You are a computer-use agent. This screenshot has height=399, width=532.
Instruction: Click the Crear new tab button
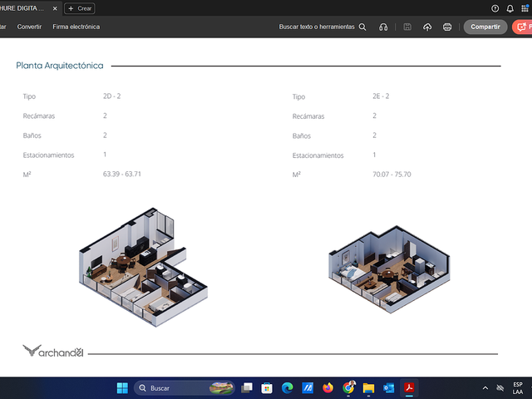80,8
